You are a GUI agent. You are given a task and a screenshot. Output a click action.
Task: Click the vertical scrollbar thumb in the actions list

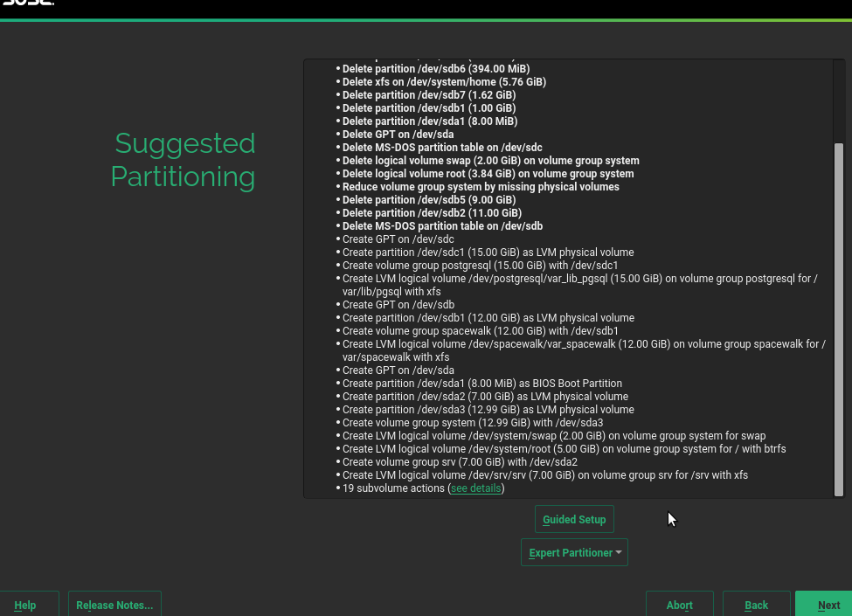pos(839,319)
